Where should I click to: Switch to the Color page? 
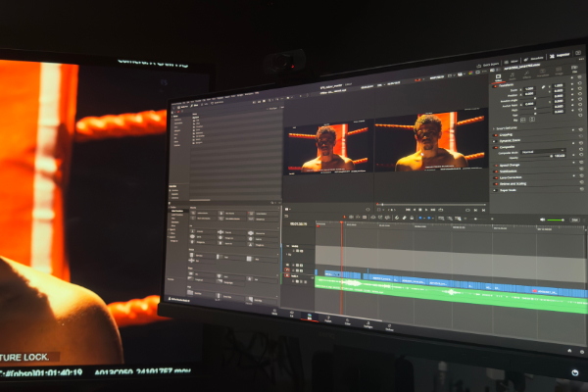click(348, 321)
